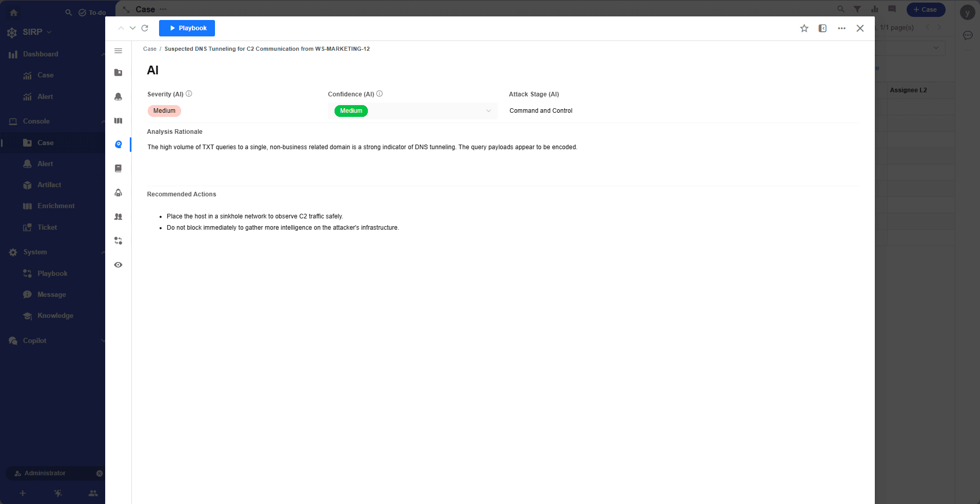This screenshot has width=980, height=504.
Task: Go to next case with down chevron
Action: pyautogui.click(x=132, y=28)
